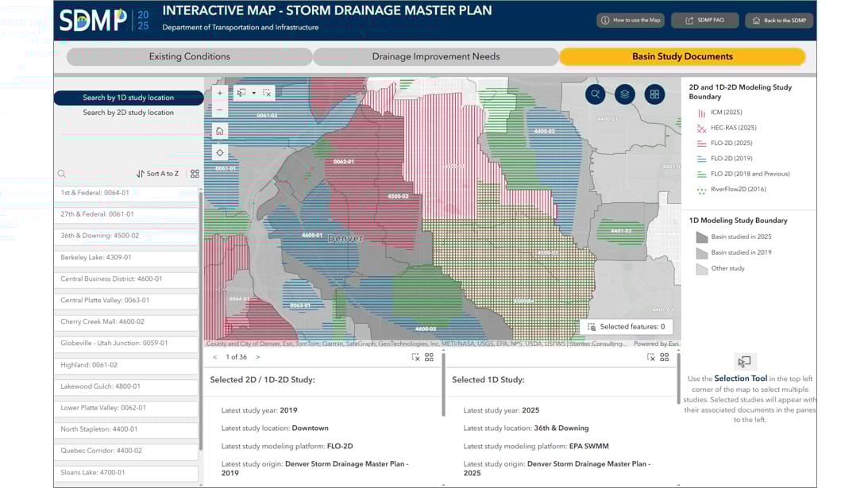Image resolution: width=868 pixels, height=488 pixels.
Task: Clear map selection using toolbar icon
Action: click(x=267, y=93)
